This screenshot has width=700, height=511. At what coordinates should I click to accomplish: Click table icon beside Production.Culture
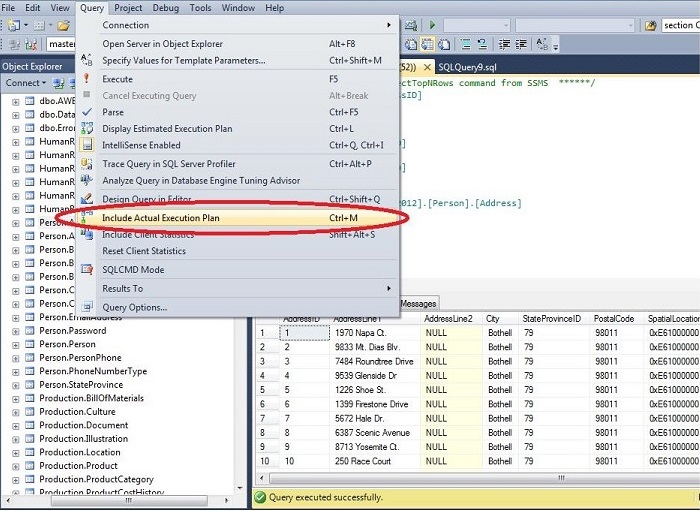click(29, 411)
